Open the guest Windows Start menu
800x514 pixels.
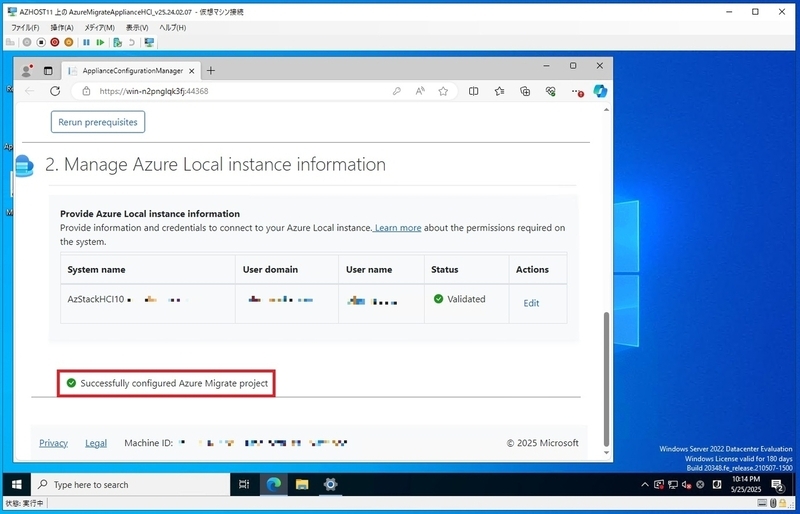click(x=16, y=484)
